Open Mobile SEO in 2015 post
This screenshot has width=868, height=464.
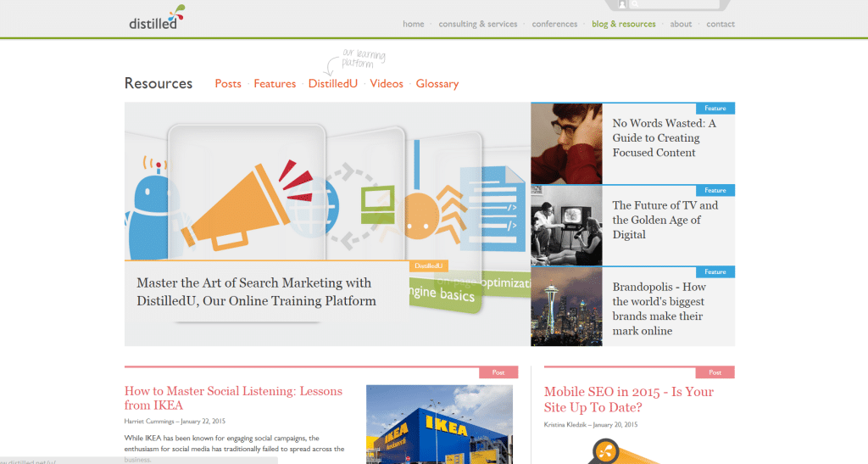(629, 400)
